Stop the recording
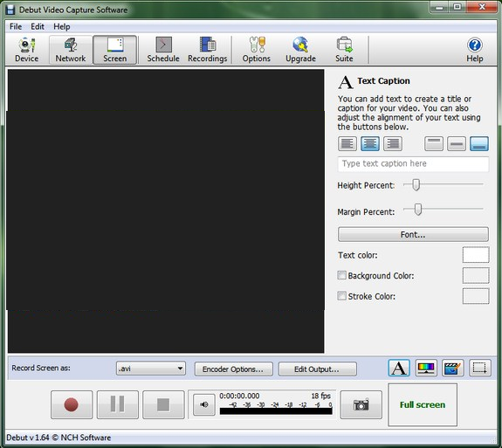502x448 pixels. point(163,404)
